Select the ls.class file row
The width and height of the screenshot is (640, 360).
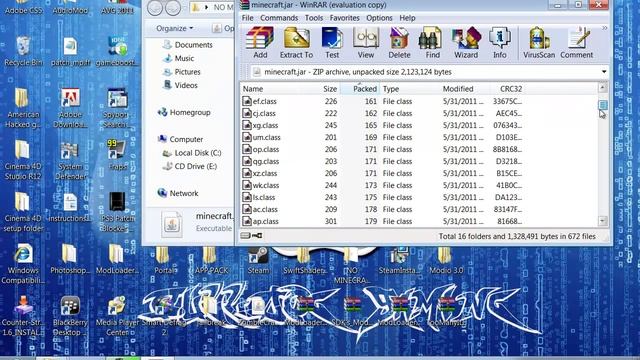(x=382, y=197)
